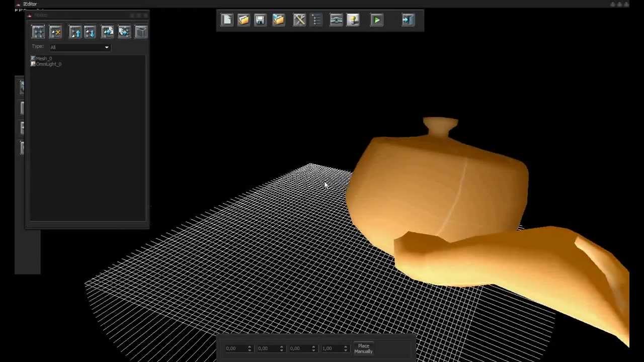The image size is (644, 362).
Task: Click the chain link icon
Action: (336, 20)
